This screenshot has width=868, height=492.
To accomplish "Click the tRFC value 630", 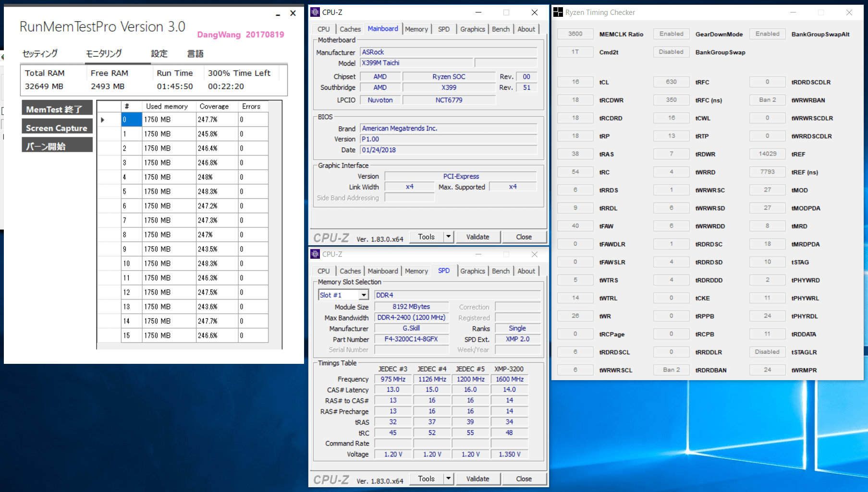I will (672, 82).
